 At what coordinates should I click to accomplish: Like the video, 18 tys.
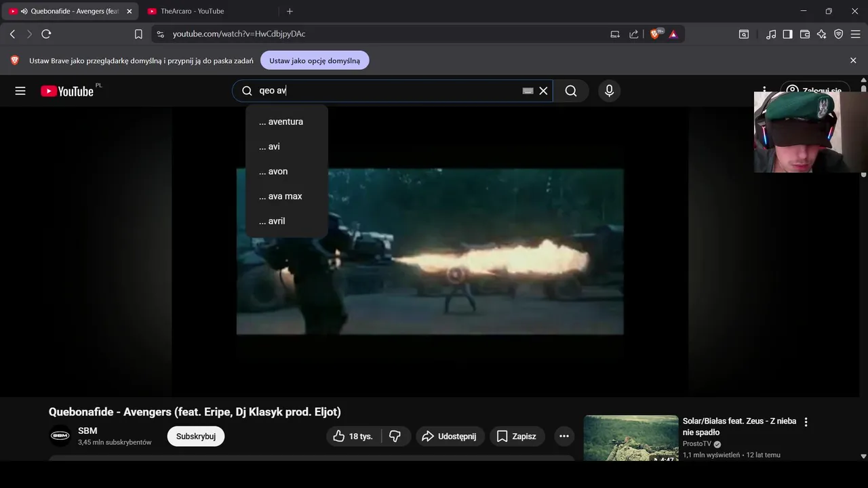(x=353, y=436)
